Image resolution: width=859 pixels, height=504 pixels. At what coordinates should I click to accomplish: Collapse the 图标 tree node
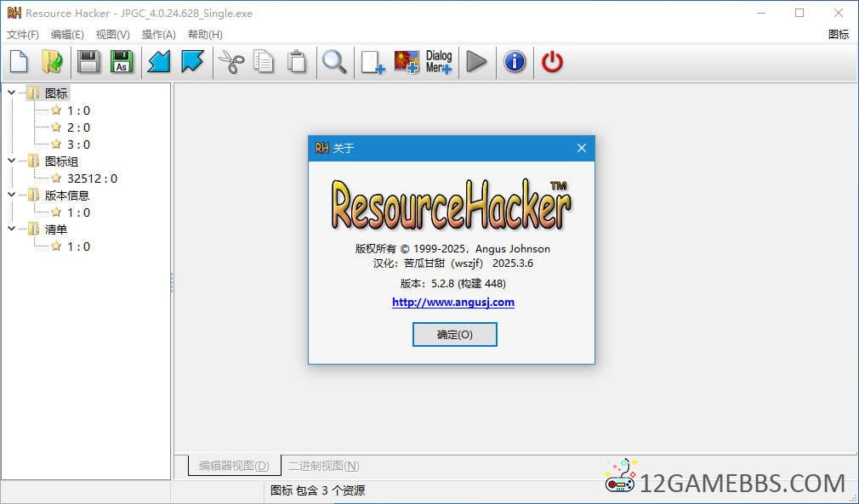pyautogui.click(x=12, y=93)
